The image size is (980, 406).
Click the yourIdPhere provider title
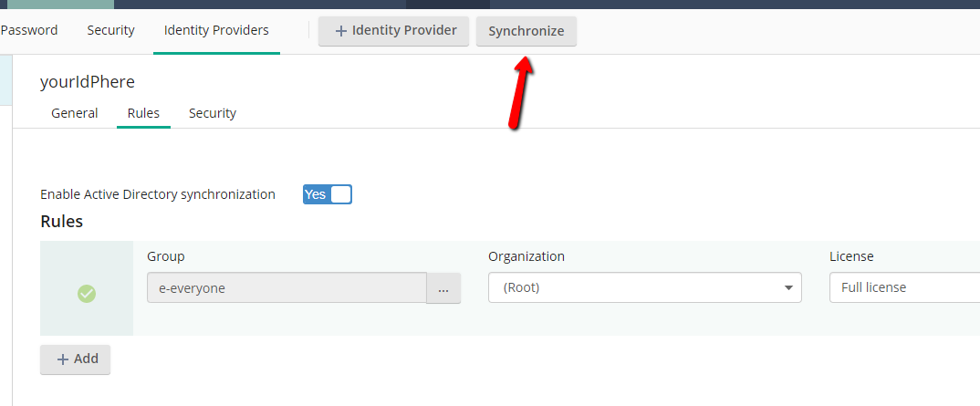(88, 82)
